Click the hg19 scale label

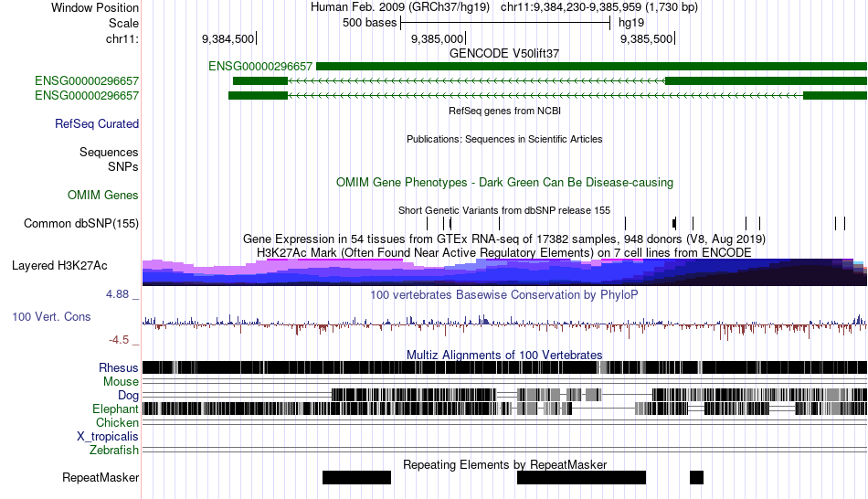(631, 23)
